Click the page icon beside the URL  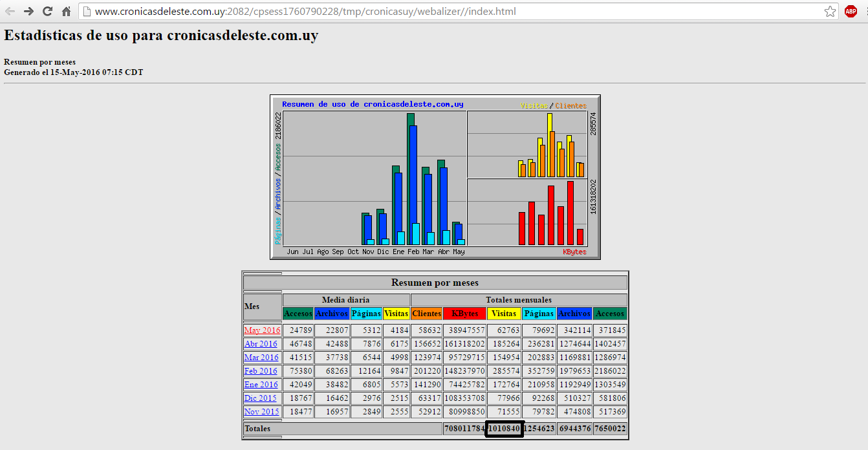87,12
